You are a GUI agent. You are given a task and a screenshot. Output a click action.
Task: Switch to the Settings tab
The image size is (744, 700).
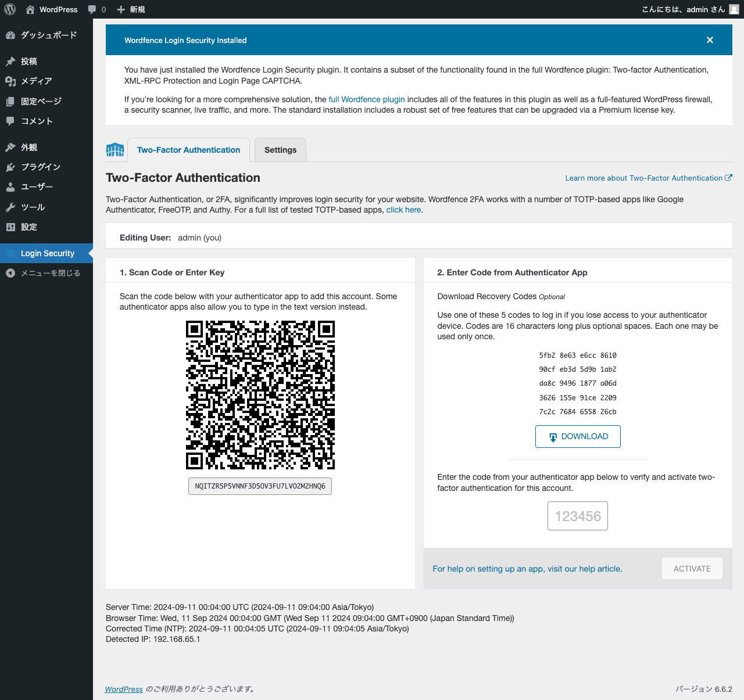(280, 150)
